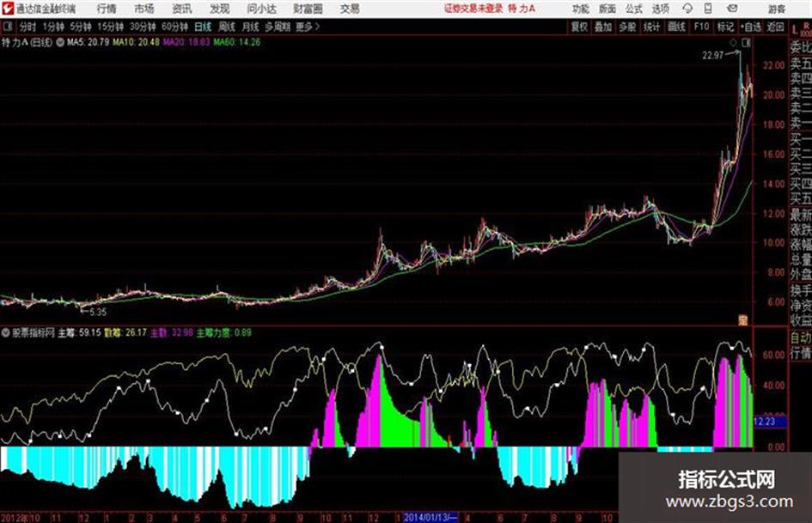Click the 返回 back button
Image resolution: width=812 pixels, height=523 pixels.
(x=775, y=27)
